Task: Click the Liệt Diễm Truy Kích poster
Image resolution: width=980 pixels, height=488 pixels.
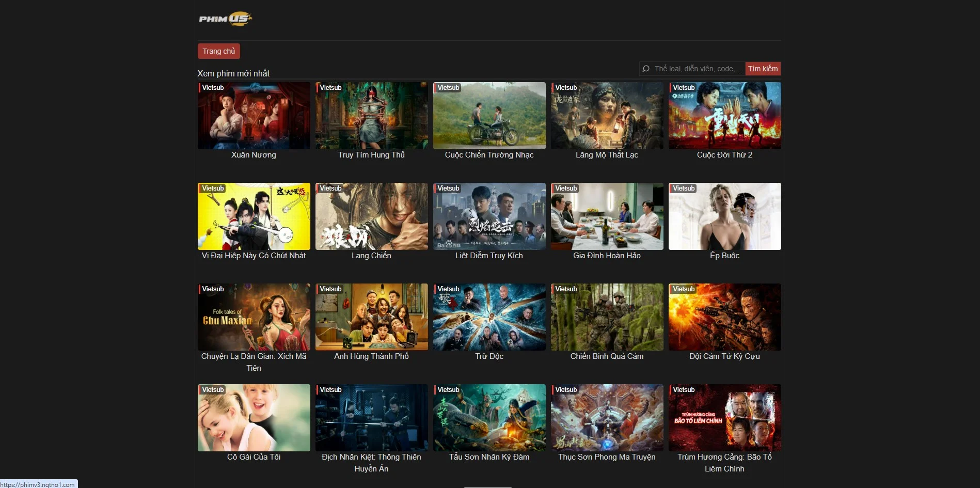Action: point(489,216)
